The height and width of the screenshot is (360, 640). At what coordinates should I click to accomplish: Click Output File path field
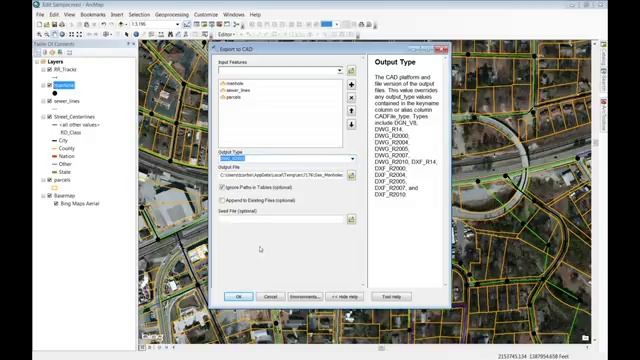point(282,175)
